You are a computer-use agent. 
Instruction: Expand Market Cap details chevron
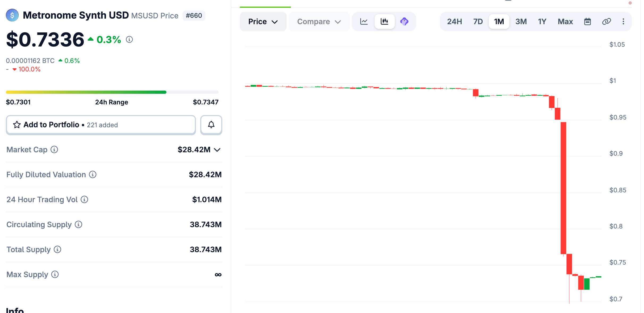pos(217,150)
